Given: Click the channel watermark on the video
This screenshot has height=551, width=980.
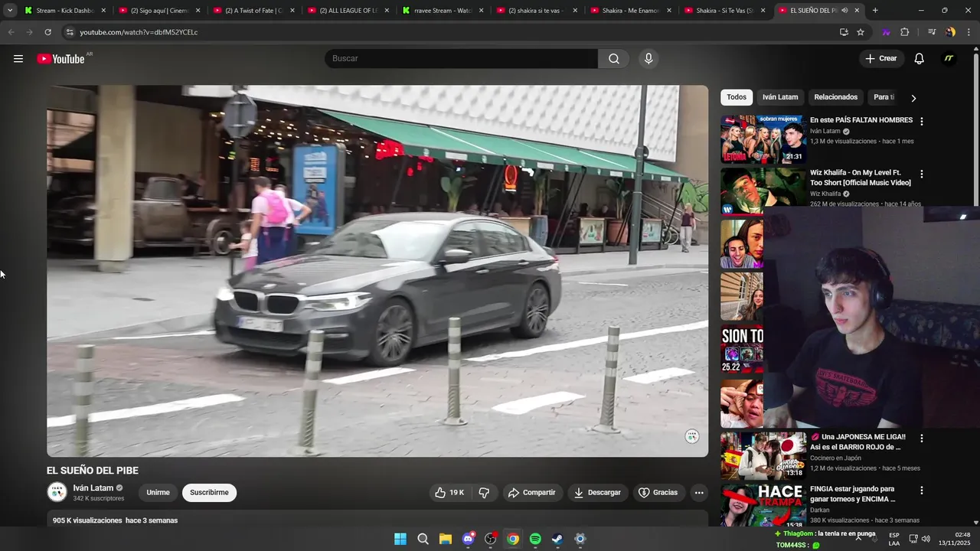Looking at the screenshot, I should click(692, 436).
